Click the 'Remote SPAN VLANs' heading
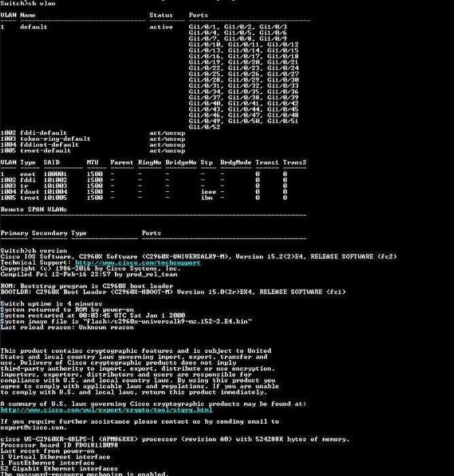454x476 pixels. [x=34, y=209]
